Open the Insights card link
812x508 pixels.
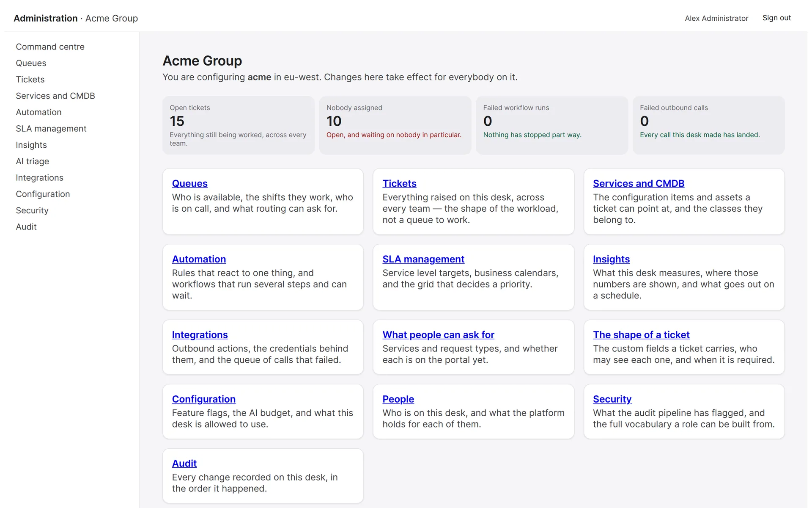[x=611, y=259]
